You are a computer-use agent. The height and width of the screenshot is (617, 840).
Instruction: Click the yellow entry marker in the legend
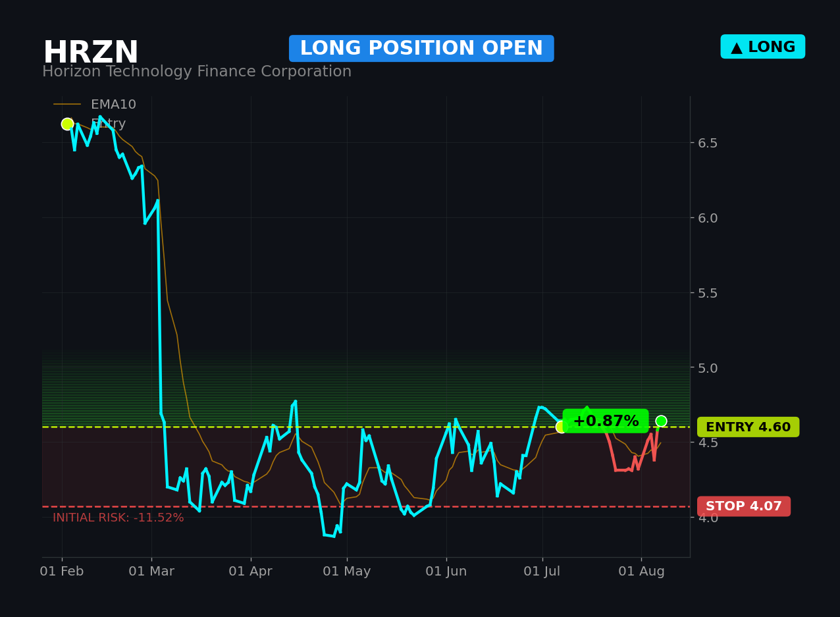[67, 124]
